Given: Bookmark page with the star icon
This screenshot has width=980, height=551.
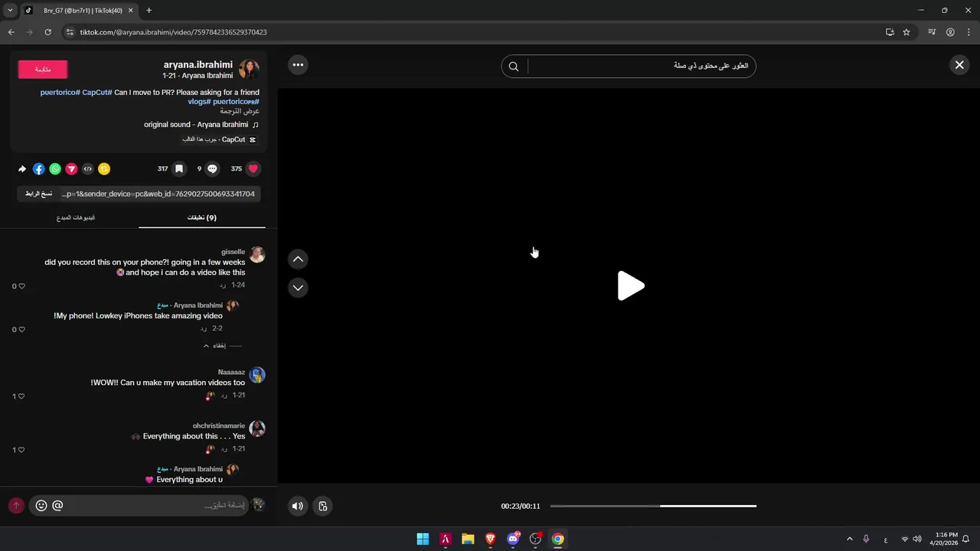Looking at the screenshot, I should coord(906,32).
